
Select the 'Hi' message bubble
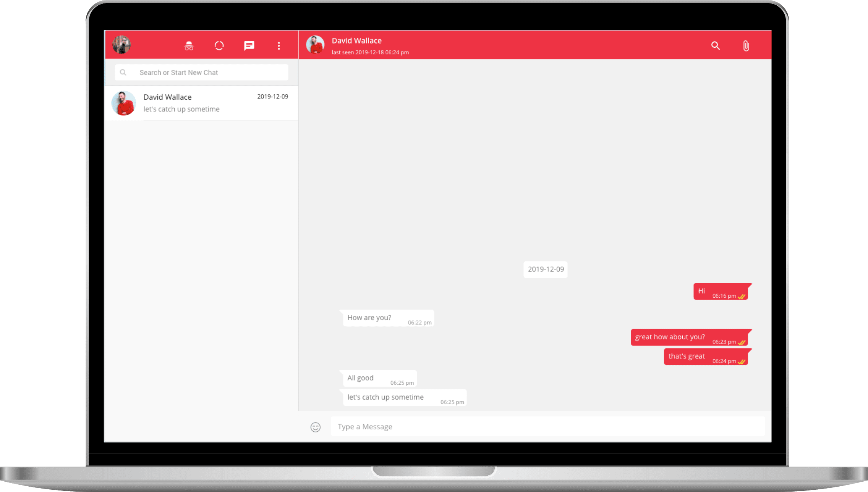pyautogui.click(x=721, y=291)
